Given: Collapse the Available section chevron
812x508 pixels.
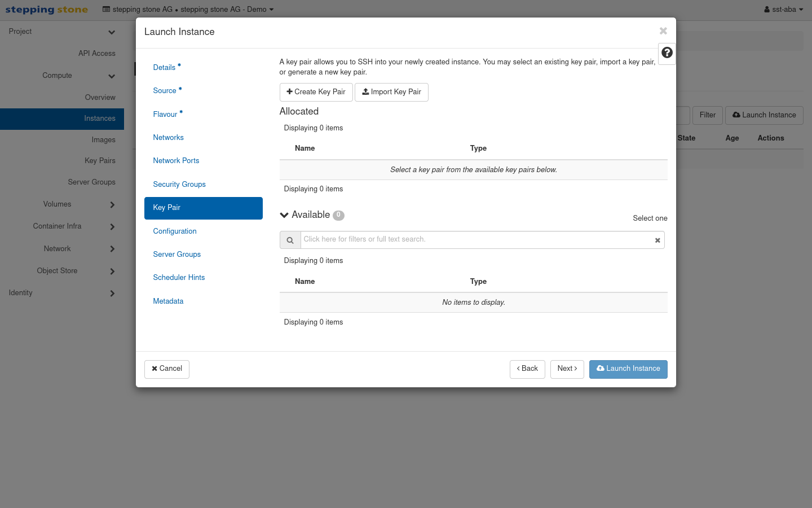Looking at the screenshot, I should [x=284, y=215].
